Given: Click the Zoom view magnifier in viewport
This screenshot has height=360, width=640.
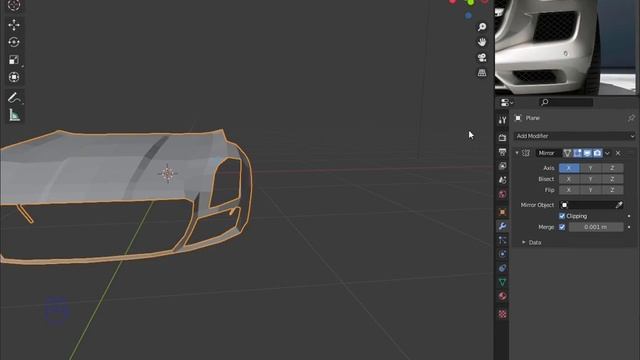Looking at the screenshot, I should 482,27.
